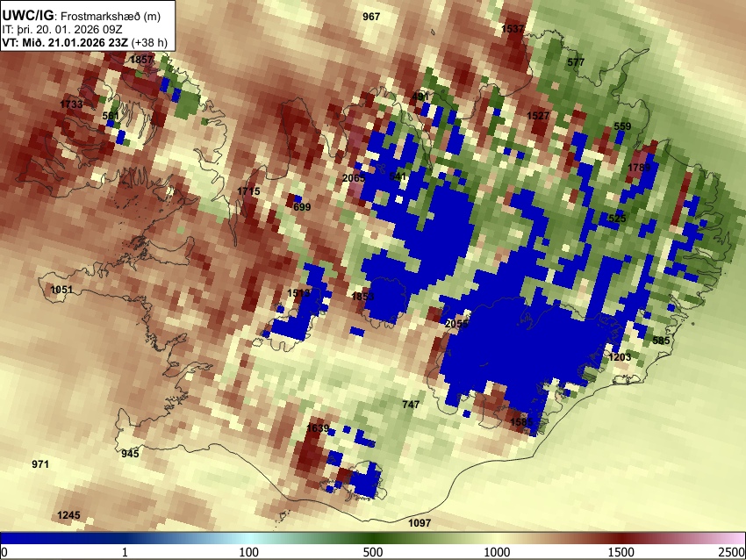Click the map value 1097
This screenshot has width=746, height=560.
tap(420, 523)
